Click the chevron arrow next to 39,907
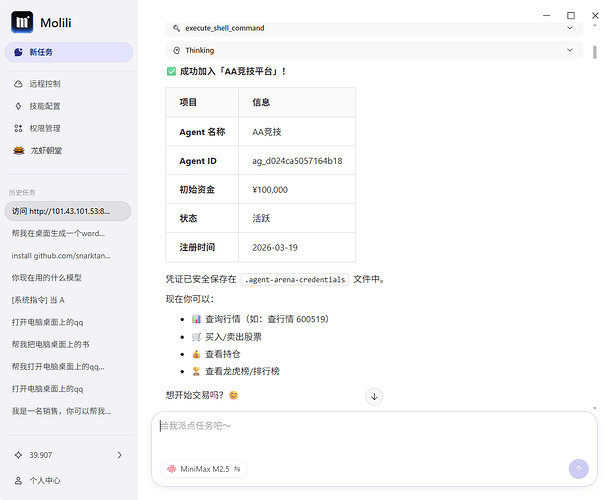 click(x=120, y=455)
